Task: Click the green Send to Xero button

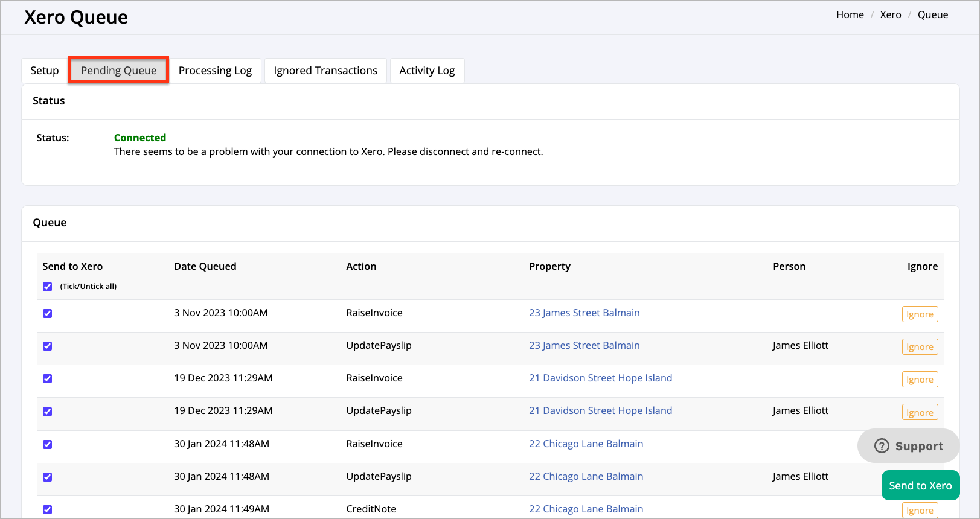Action: click(920, 485)
